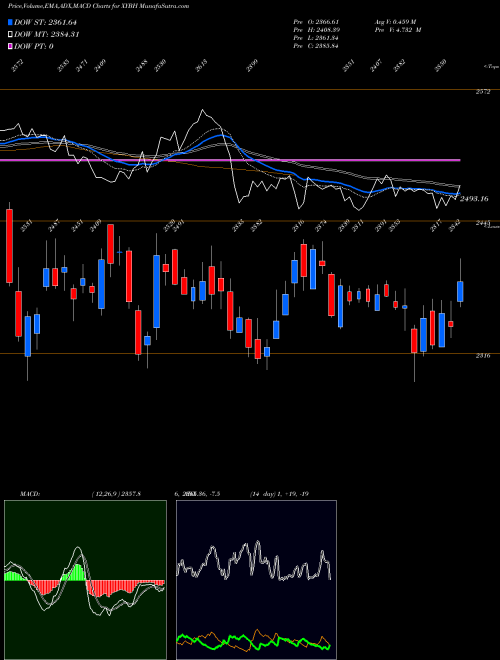Click the chart title mentioning MunafaSutra.com
The image size is (500, 660).
click(99, 6)
